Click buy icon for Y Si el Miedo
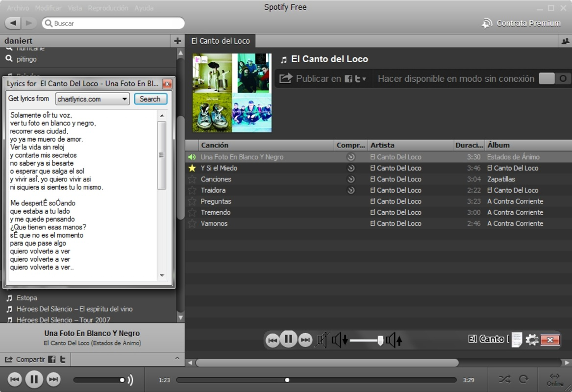Screen dimensions: 572x392 350,168
